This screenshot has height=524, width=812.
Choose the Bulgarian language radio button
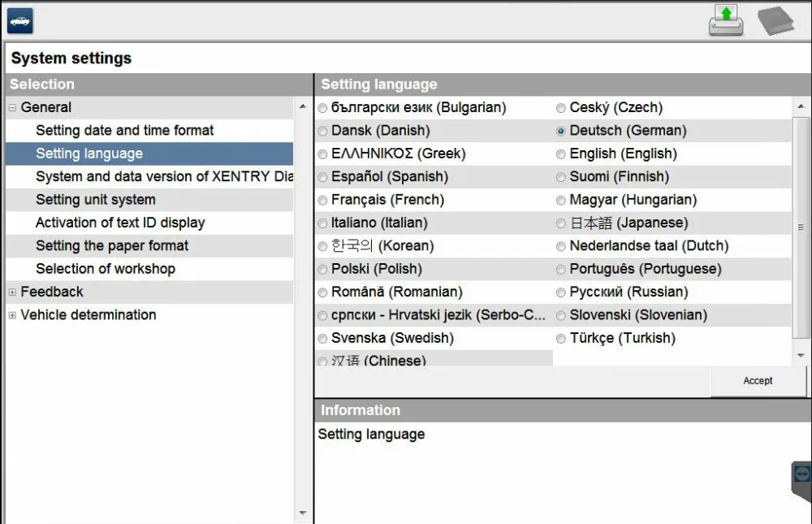[x=322, y=108]
